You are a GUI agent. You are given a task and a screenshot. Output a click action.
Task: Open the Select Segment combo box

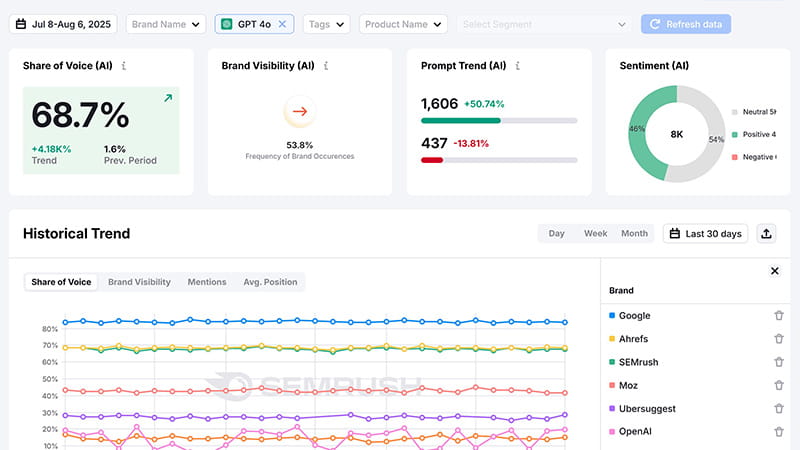coord(545,24)
